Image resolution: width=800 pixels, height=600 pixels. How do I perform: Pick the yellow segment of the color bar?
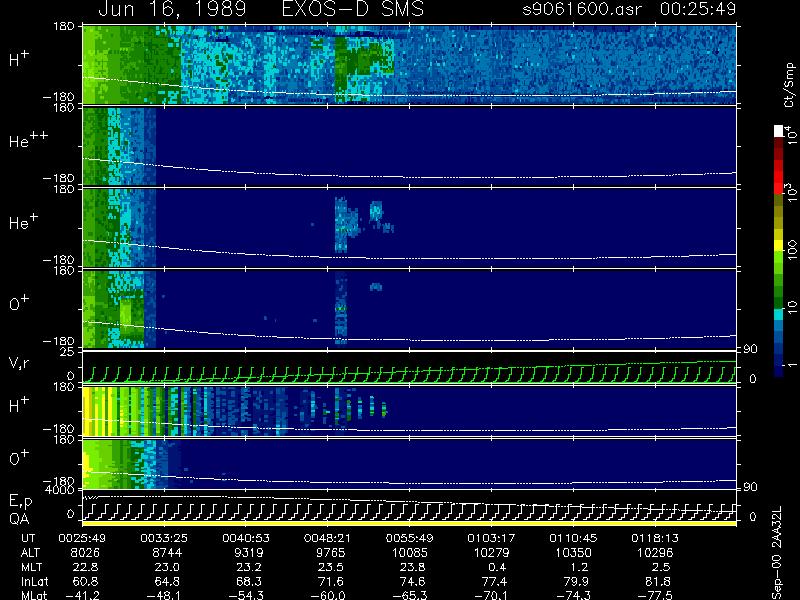pos(779,246)
